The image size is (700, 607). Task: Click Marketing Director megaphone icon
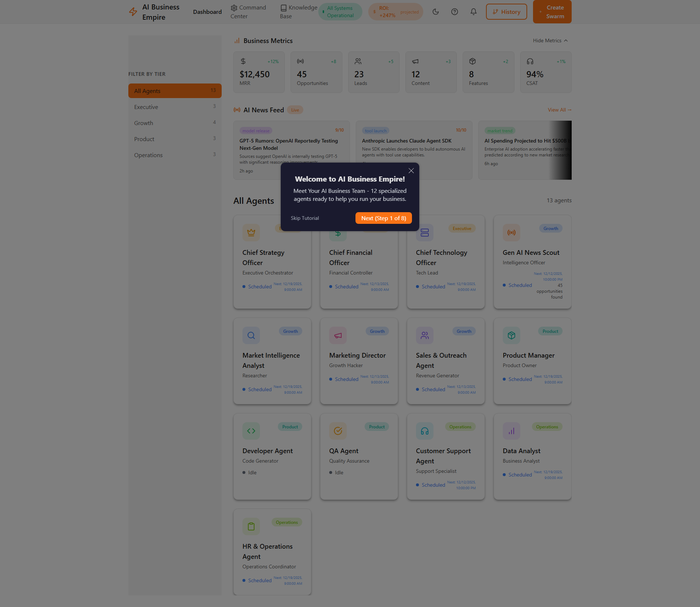(x=338, y=335)
